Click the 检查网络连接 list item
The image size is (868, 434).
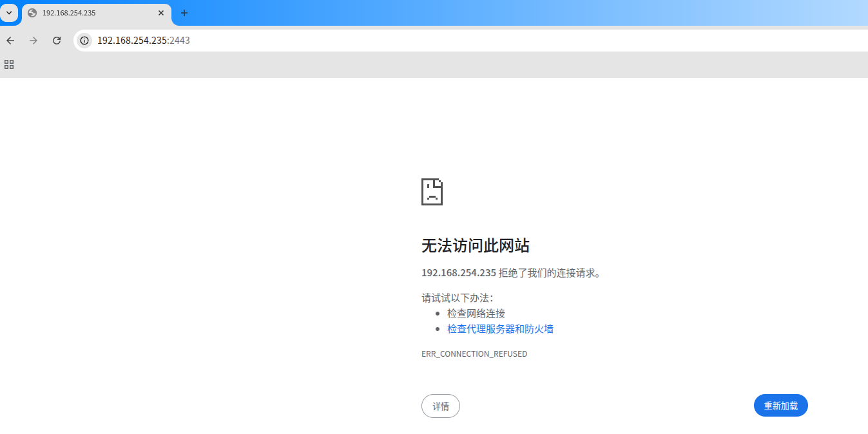click(476, 314)
